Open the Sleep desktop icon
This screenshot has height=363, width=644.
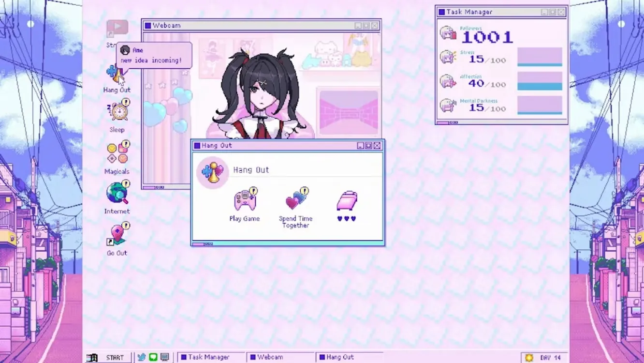click(117, 112)
